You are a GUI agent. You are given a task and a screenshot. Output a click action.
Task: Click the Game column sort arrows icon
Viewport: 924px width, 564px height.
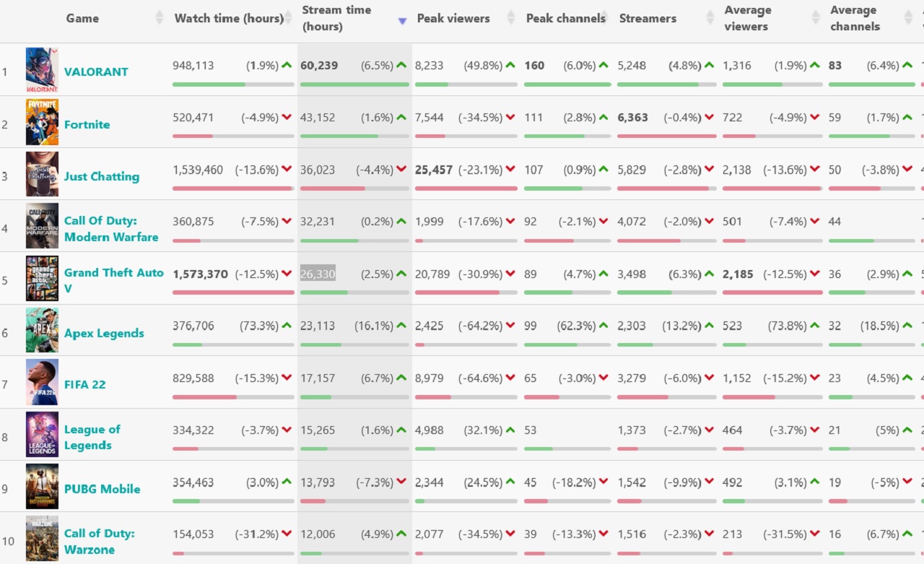(160, 18)
